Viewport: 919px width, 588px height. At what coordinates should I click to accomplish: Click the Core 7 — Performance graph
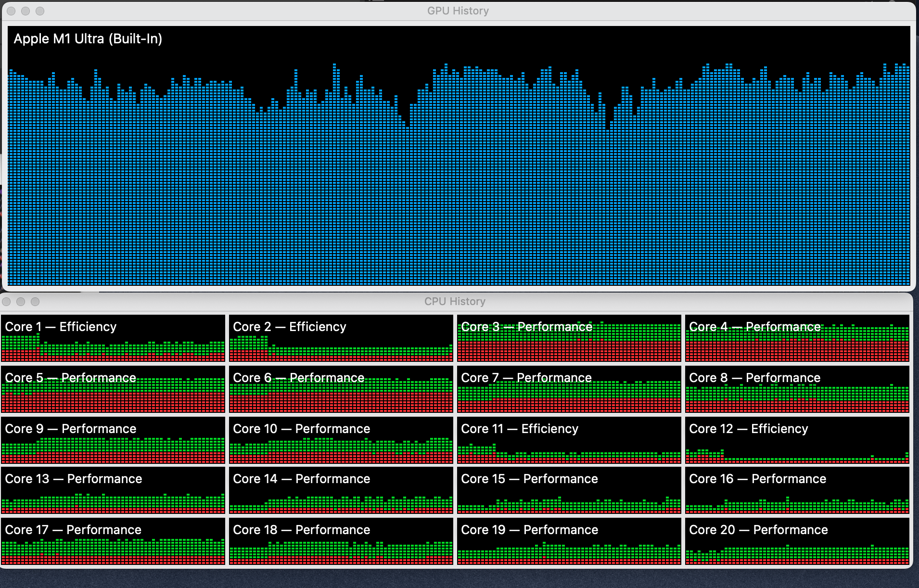(569, 389)
